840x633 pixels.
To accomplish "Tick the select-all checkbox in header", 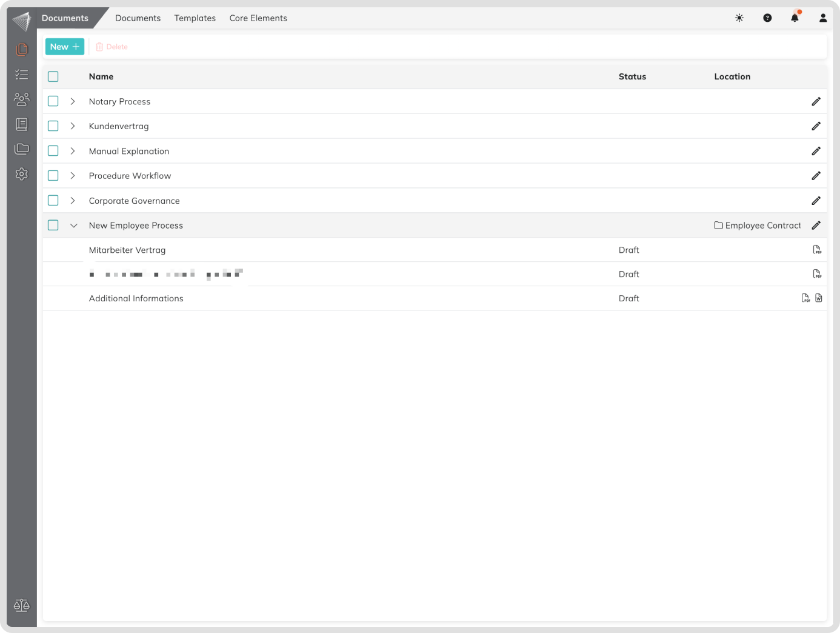I will (53, 76).
